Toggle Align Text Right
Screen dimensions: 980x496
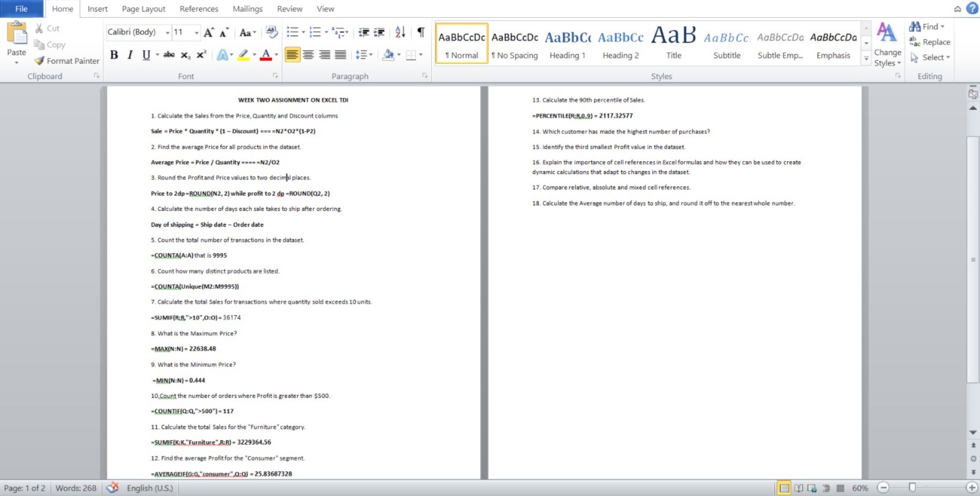(x=324, y=55)
